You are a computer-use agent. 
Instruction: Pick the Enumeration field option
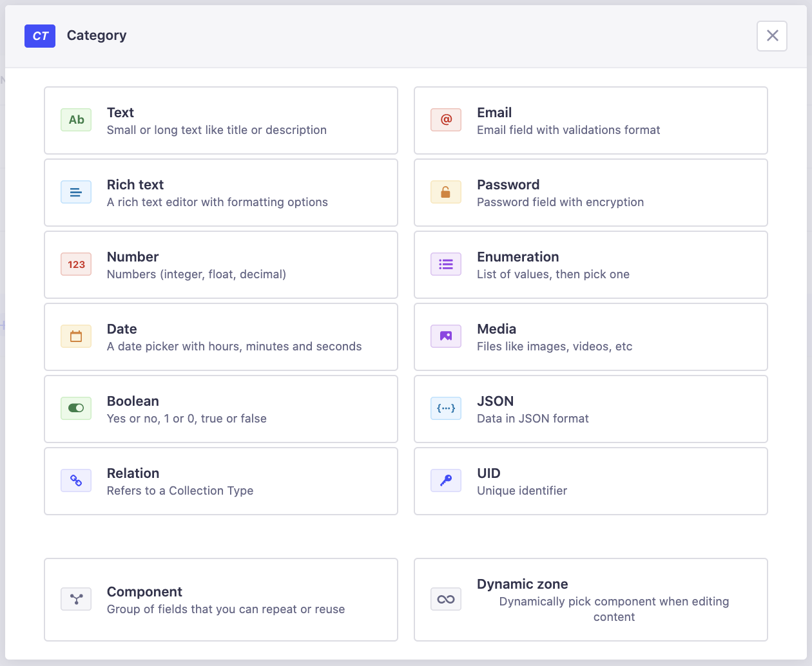point(590,265)
